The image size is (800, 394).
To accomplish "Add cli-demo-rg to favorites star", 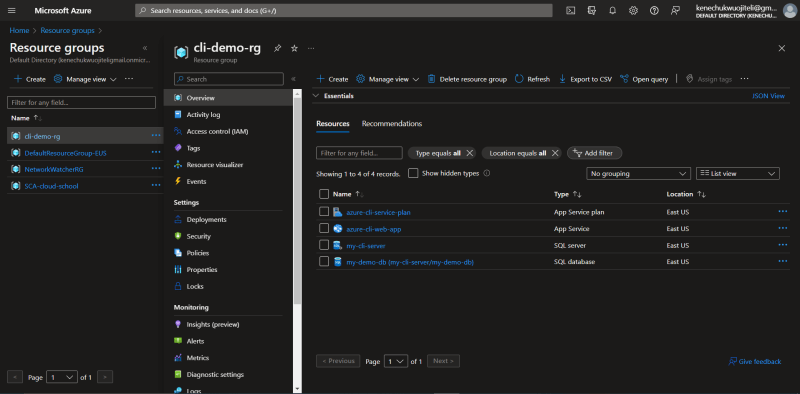I will pos(294,48).
